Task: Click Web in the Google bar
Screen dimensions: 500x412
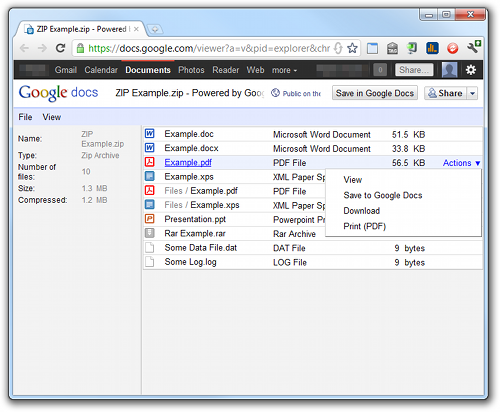Action: click(x=255, y=70)
